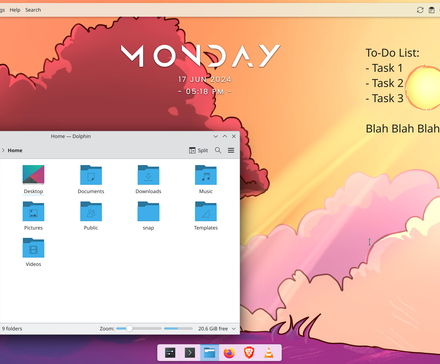440x364 pixels.
Task: Click the Dolphin file manager dock icon
Action: click(210, 353)
